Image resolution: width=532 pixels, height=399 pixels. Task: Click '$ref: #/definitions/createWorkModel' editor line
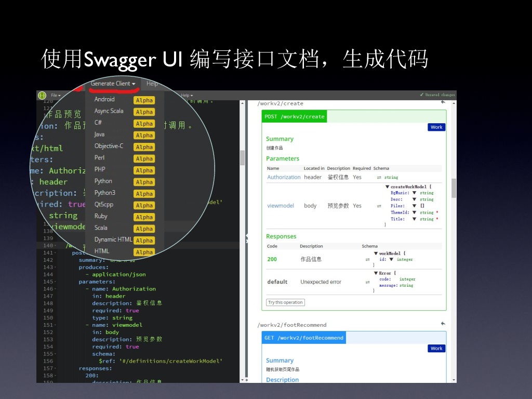pyautogui.click(x=161, y=362)
